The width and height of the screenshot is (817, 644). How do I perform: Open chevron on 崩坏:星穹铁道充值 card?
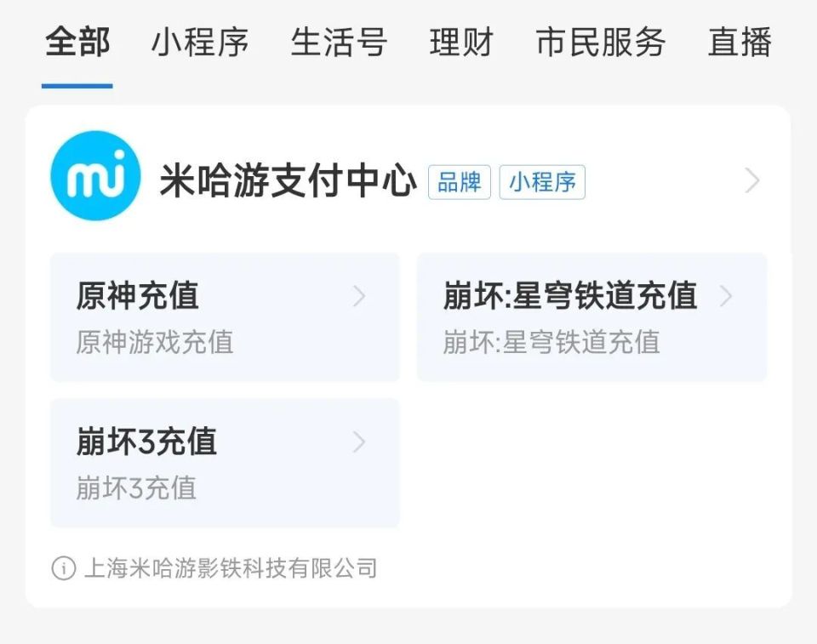tap(726, 296)
